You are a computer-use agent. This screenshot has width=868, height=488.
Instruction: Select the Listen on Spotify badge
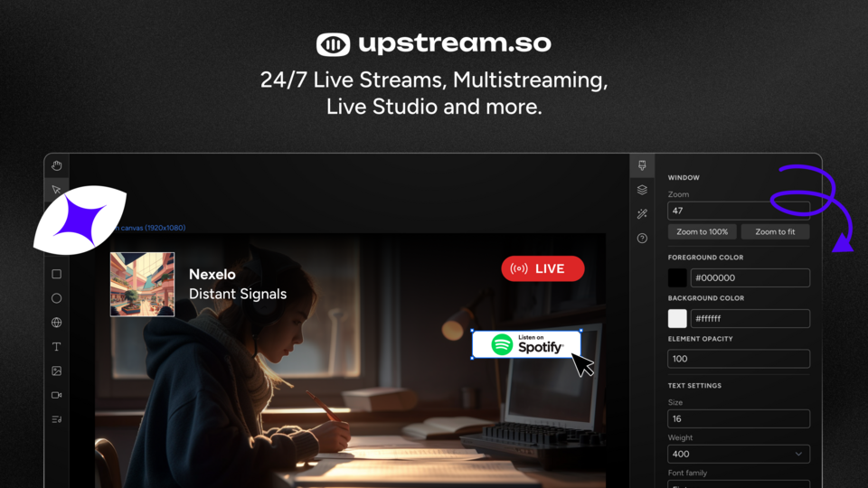pyautogui.click(x=526, y=344)
